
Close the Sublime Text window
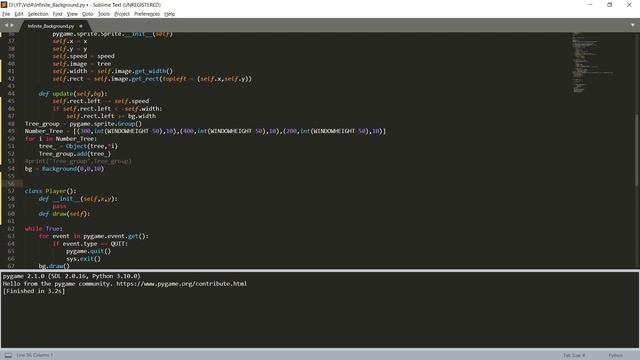click(629, 4)
